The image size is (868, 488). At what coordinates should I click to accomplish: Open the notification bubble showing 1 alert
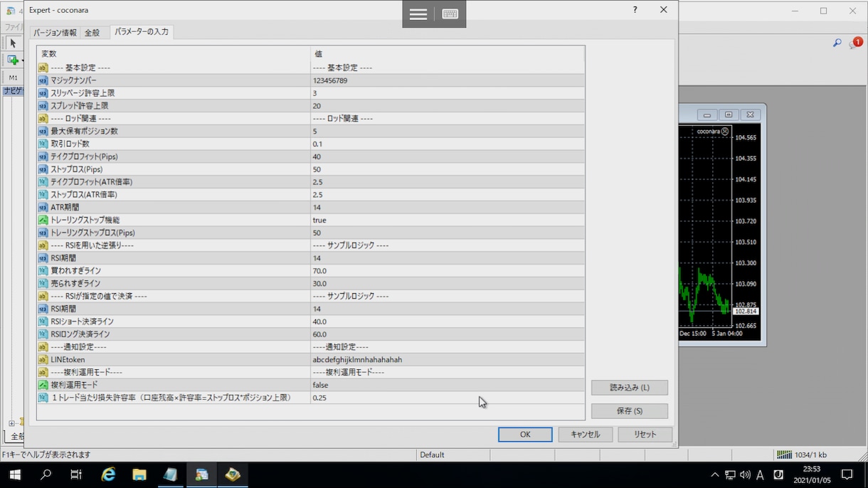(x=854, y=43)
